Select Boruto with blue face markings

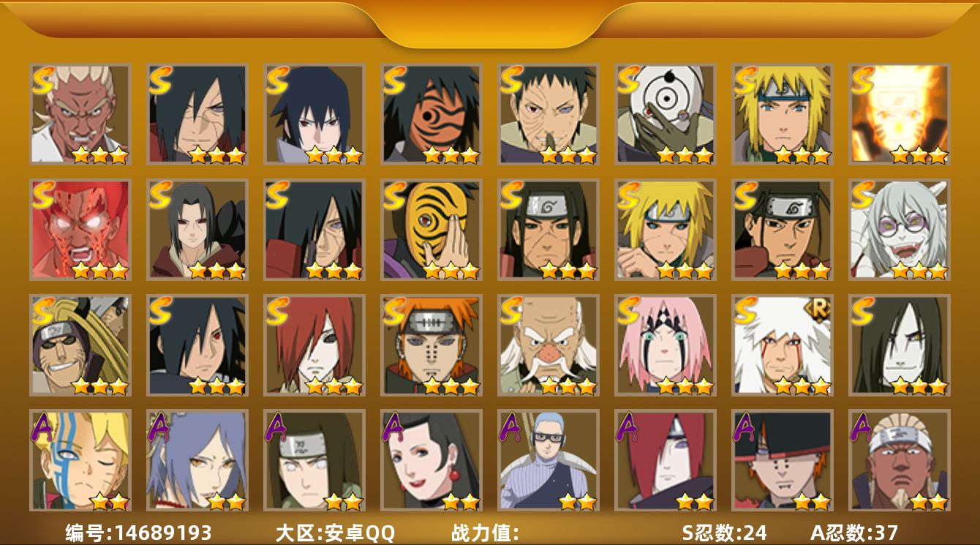pyautogui.click(x=80, y=460)
